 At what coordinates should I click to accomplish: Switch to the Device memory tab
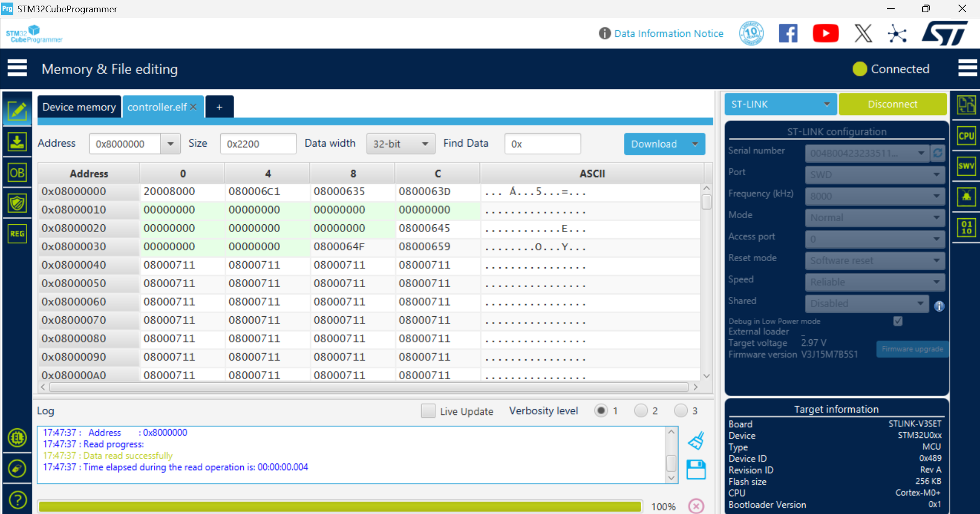tap(79, 107)
